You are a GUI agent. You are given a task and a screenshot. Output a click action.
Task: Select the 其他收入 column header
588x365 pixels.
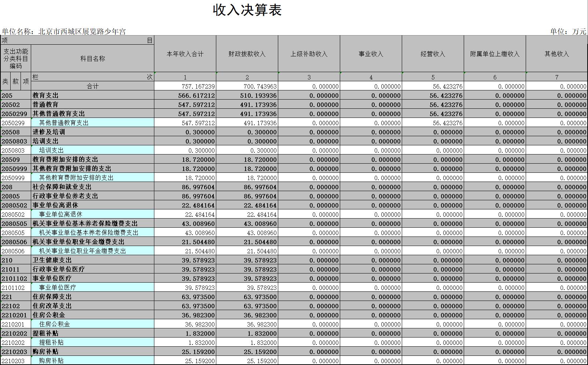[557, 54]
